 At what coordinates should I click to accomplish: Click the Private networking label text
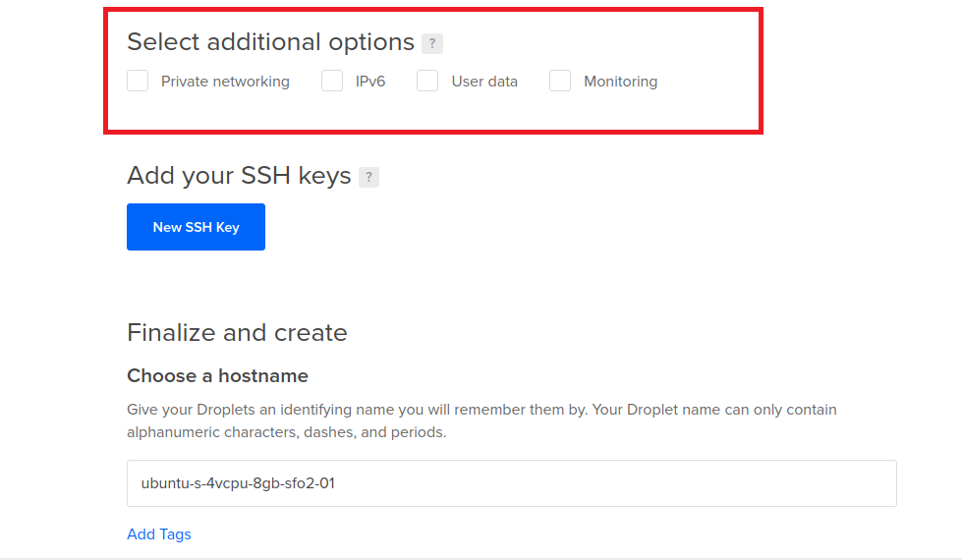pos(225,82)
